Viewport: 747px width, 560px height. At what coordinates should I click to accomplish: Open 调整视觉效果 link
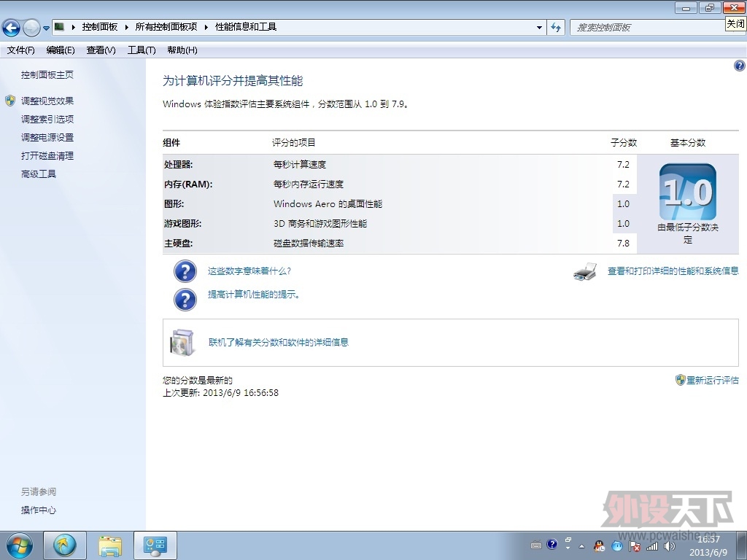click(47, 101)
